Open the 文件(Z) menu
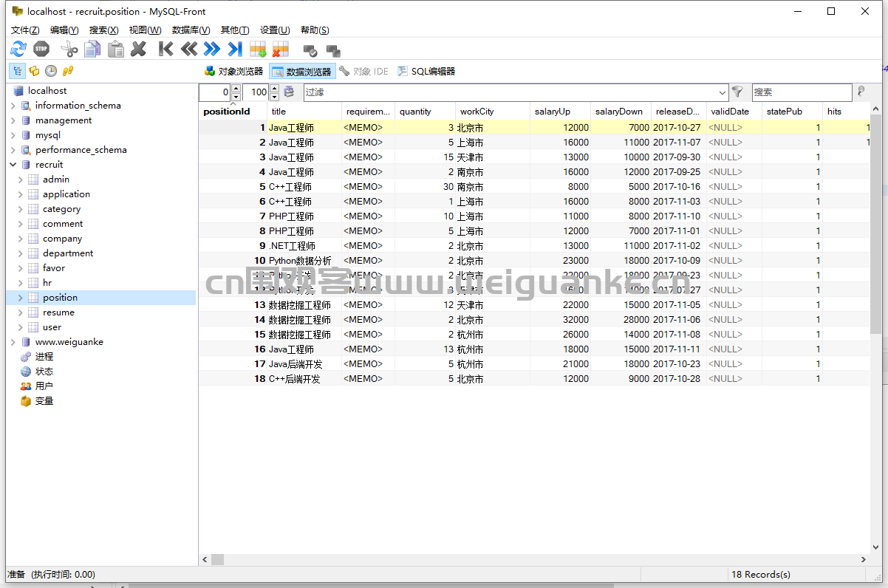Image resolution: width=888 pixels, height=588 pixels. pyautogui.click(x=25, y=30)
